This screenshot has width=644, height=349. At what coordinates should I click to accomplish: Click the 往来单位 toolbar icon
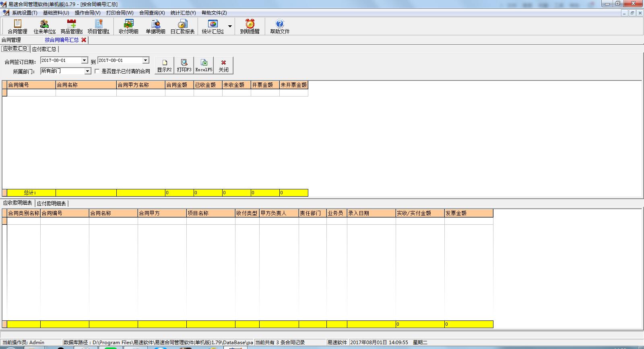coord(44,27)
